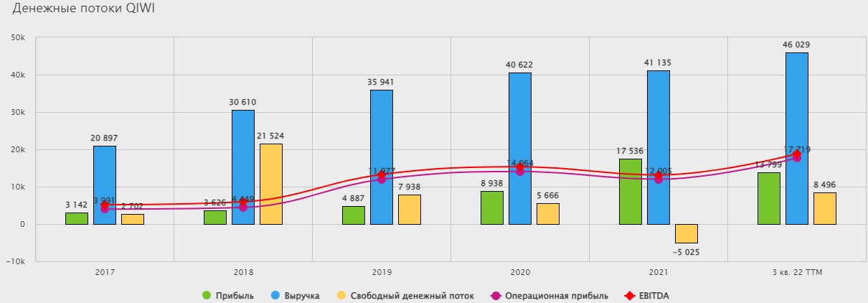This screenshot has height=303, width=868.
Task: Click the EBITDA marker for 2019
Action: click(382, 174)
